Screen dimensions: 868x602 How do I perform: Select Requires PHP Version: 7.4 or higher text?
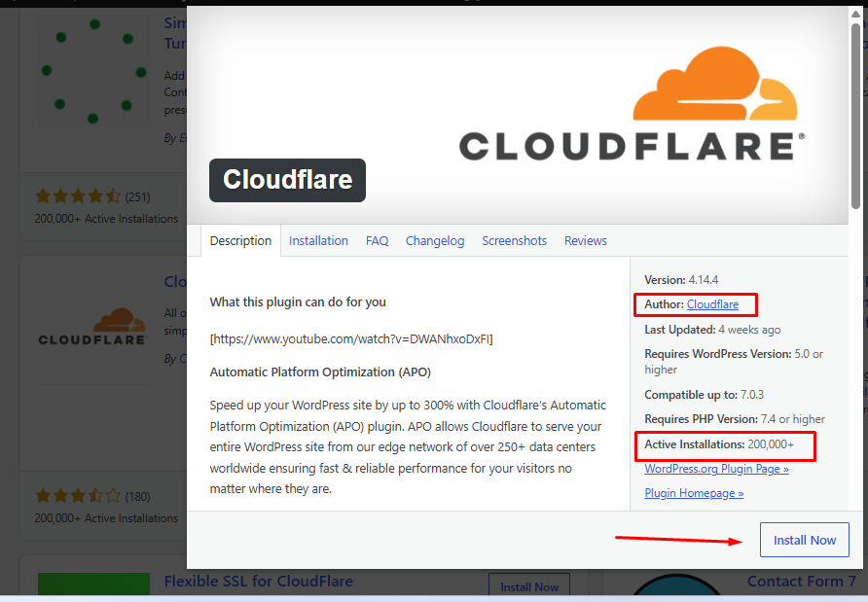tap(735, 419)
